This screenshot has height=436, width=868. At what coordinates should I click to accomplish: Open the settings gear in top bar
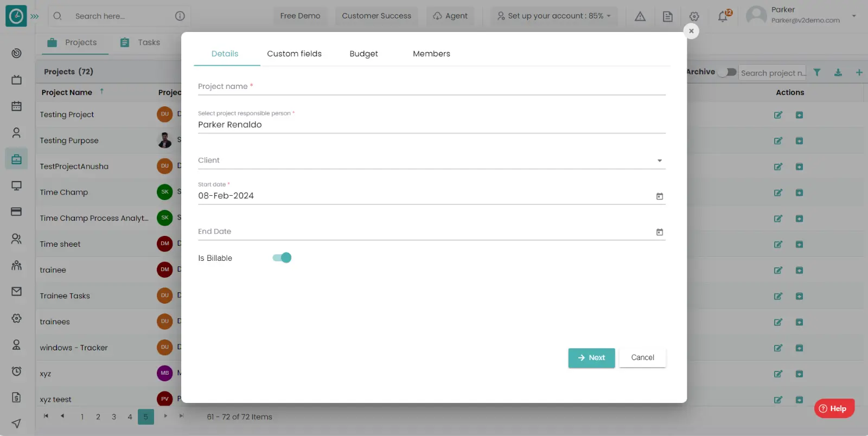pos(694,16)
